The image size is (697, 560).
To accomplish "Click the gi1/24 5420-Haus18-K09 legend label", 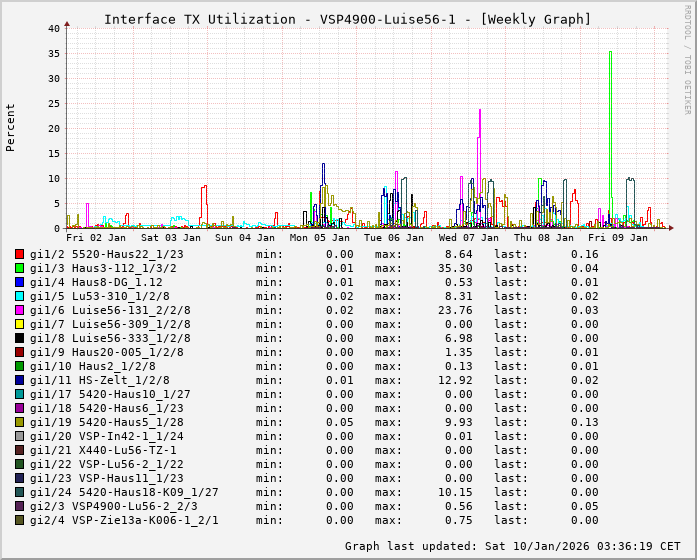I will (124, 492).
